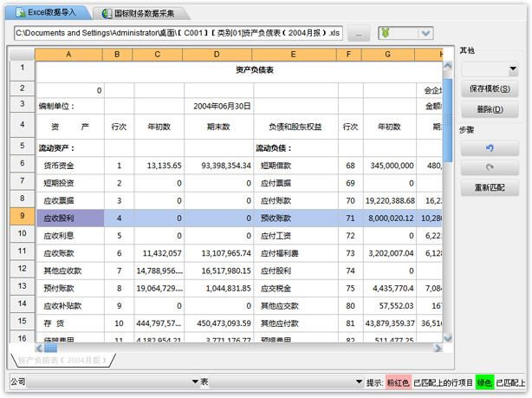The image size is (532, 398).
Task: Click the 应付福利费 cell
Action: (295, 253)
